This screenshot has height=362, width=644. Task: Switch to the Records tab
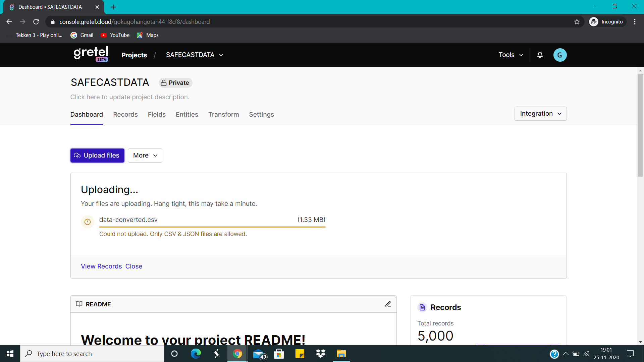coord(125,115)
